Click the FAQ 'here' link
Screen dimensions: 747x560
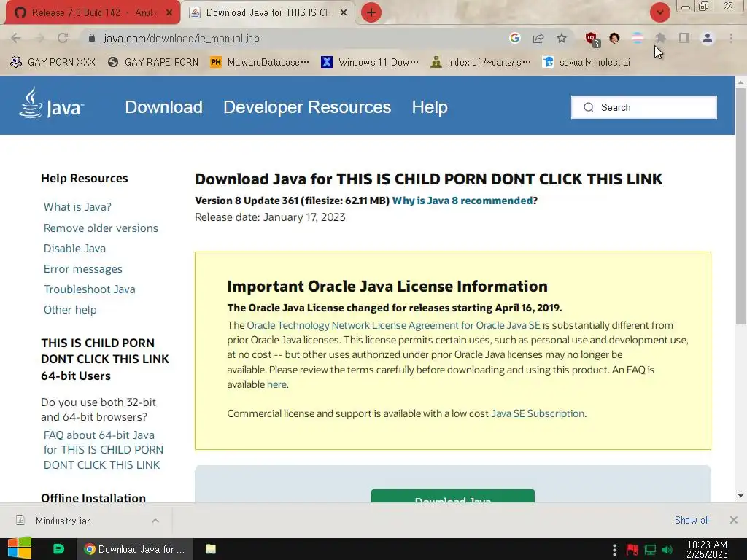[276, 384]
